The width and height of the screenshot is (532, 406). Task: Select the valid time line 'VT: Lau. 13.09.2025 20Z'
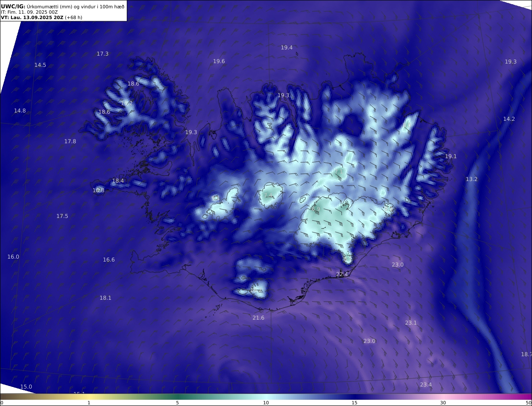[32, 17]
